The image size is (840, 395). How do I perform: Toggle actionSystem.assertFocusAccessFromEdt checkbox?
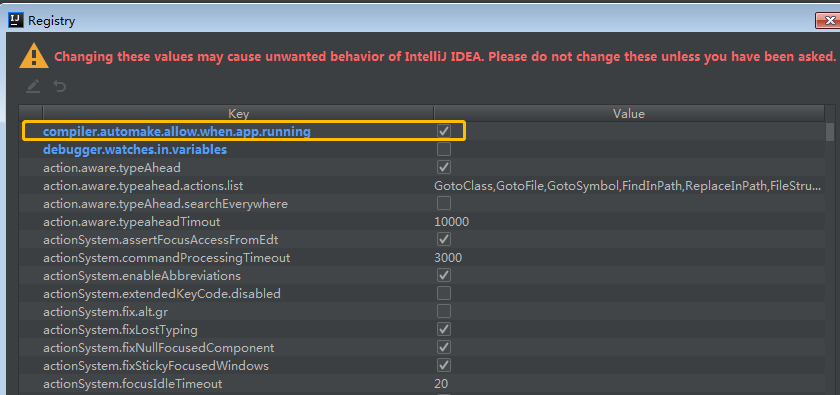[444, 239]
